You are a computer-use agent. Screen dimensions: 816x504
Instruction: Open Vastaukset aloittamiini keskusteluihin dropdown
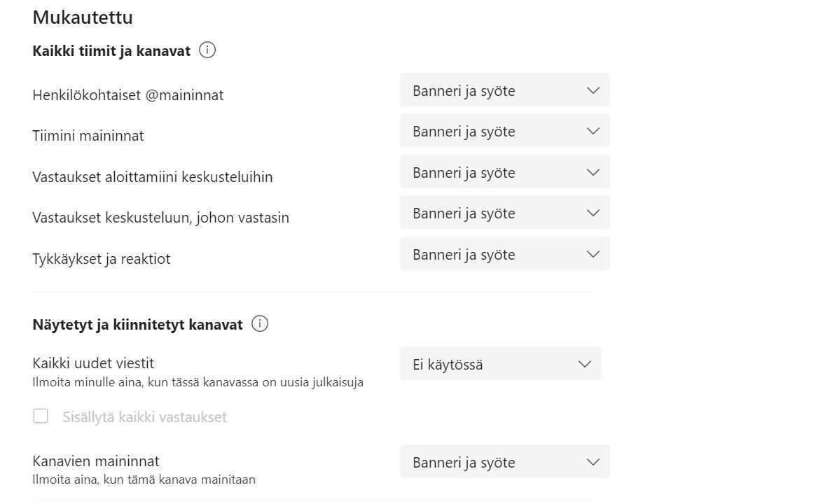[x=505, y=172]
